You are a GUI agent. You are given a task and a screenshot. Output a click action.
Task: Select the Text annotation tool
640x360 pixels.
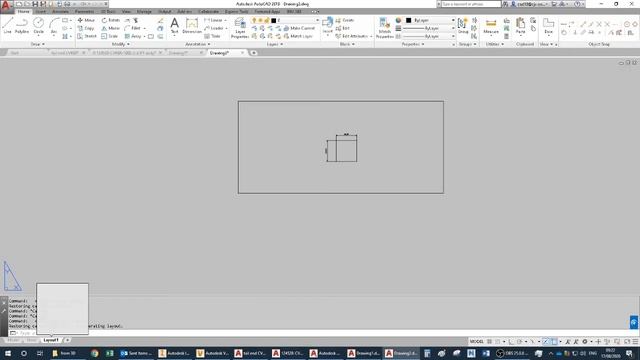click(174, 26)
